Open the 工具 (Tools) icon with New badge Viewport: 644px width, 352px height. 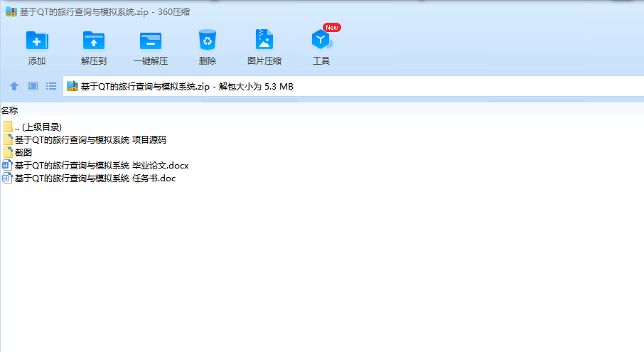321,40
